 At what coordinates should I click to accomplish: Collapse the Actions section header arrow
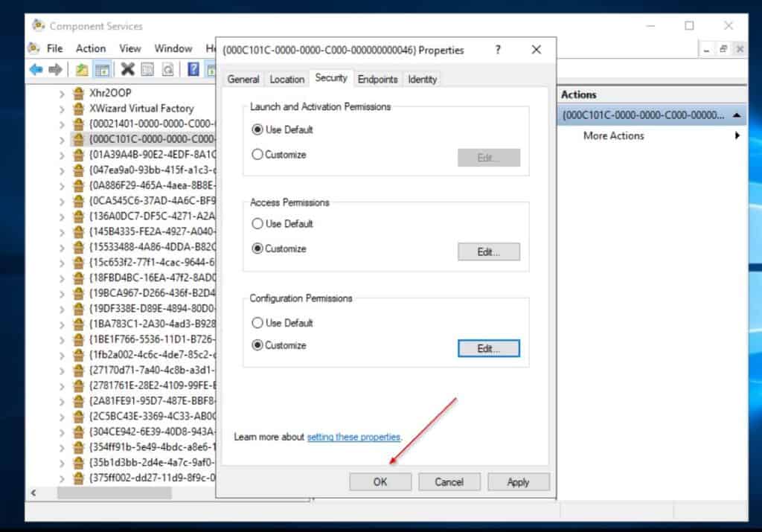click(x=737, y=115)
